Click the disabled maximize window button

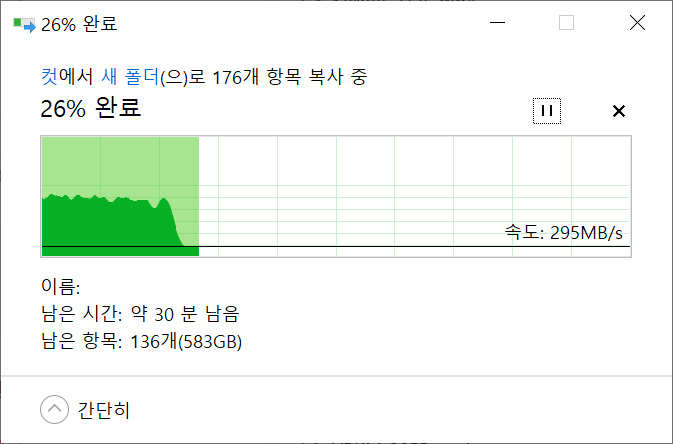pyautogui.click(x=566, y=22)
